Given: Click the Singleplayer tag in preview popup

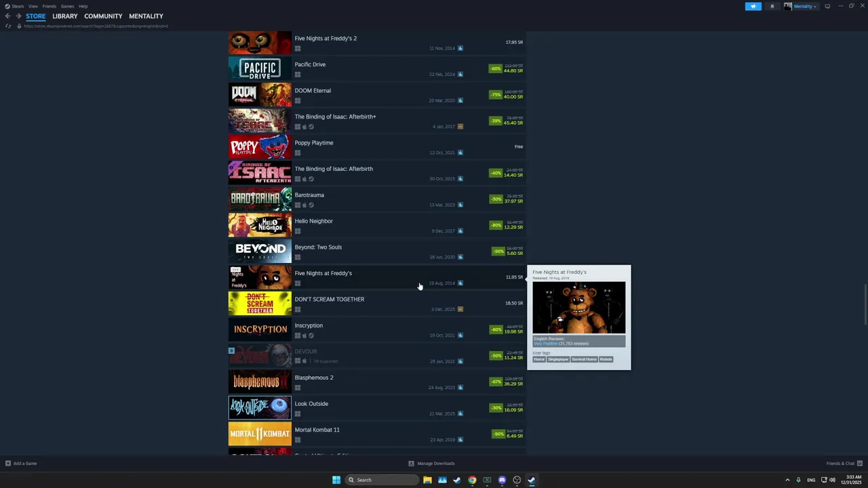Looking at the screenshot, I should pyautogui.click(x=558, y=359).
